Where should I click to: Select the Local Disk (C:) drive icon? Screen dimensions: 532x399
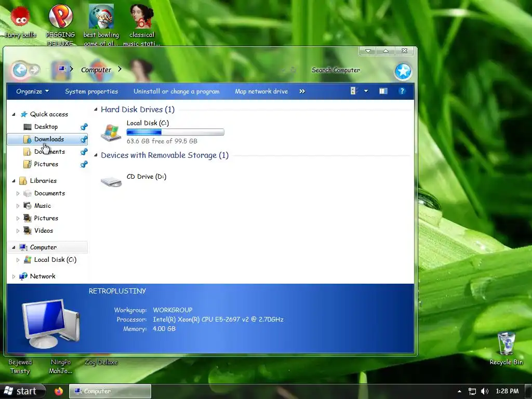tap(111, 132)
